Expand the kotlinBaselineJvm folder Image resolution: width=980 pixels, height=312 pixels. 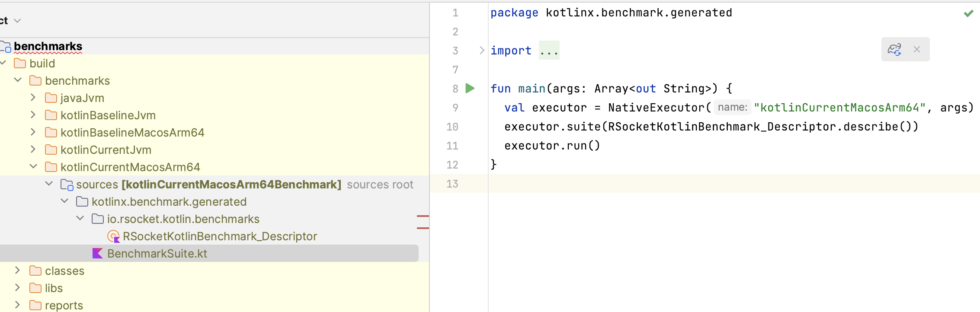(33, 115)
